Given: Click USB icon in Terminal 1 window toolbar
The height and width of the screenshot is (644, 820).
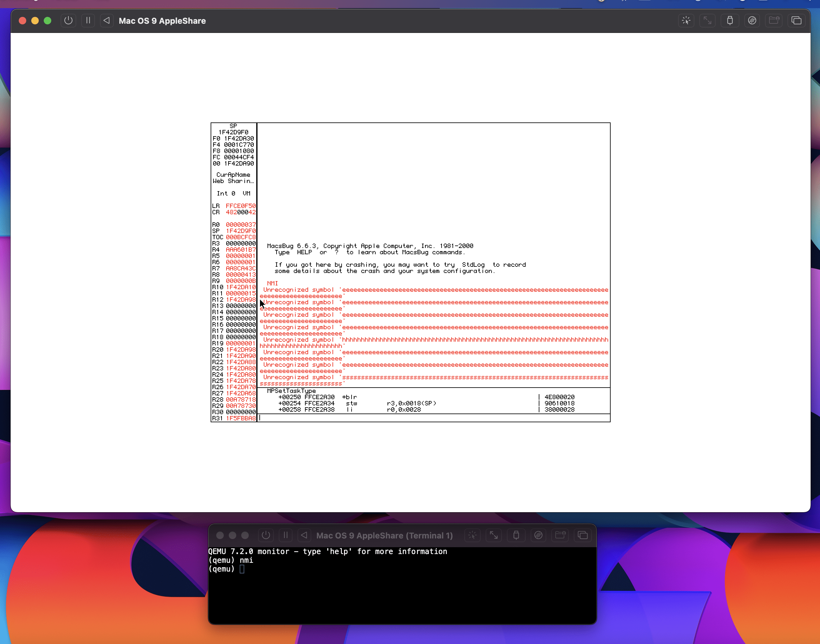Looking at the screenshot, I should 516,535.
